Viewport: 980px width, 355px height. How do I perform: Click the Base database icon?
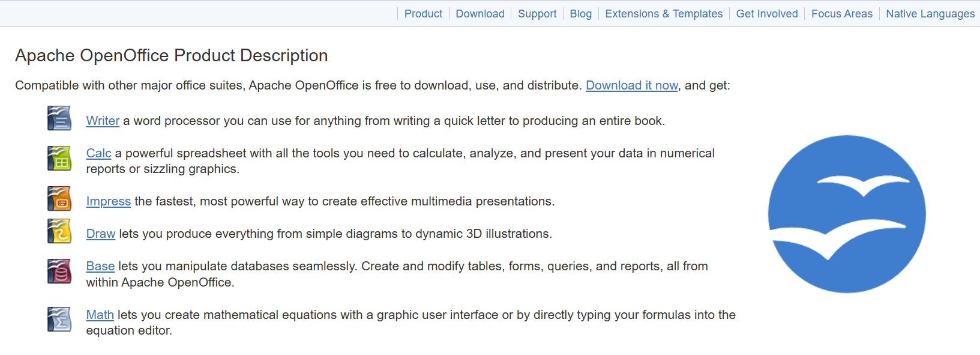pyautogui.click(x=59, y=272)
